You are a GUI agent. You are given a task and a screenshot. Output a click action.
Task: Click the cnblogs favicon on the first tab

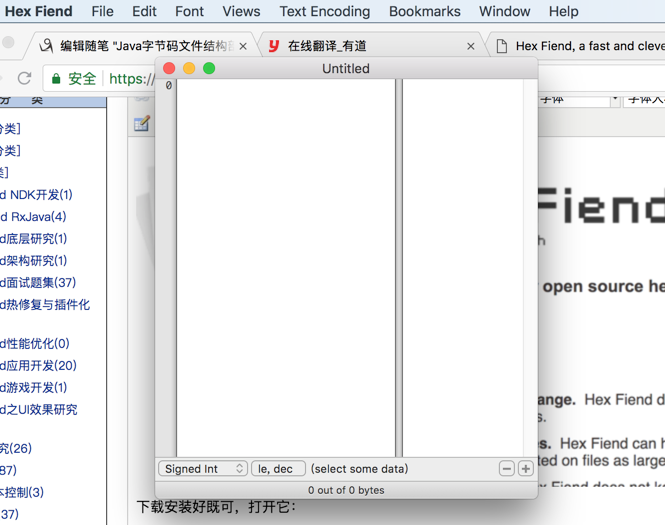46,45
